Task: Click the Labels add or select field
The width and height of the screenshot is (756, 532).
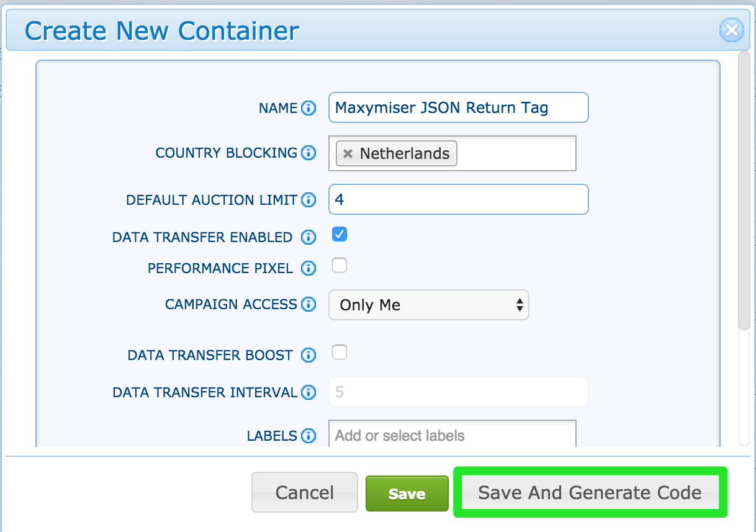Action: pyautogui.click(x=452, y=435)
